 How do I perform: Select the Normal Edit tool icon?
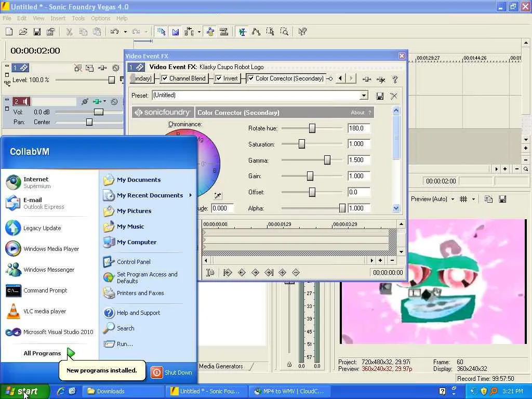[242, 32]
